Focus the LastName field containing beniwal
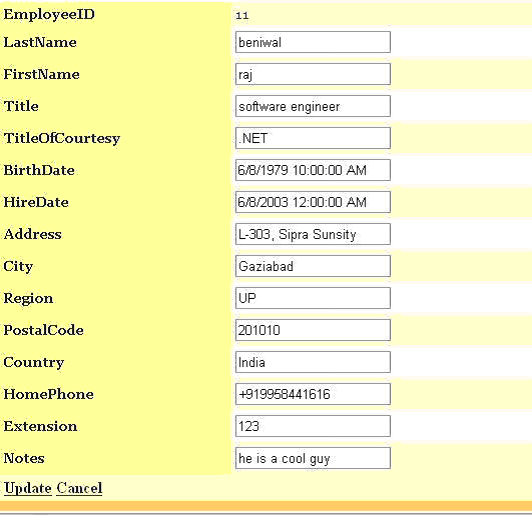The image size is (532, 515). (x=313, y=42)
